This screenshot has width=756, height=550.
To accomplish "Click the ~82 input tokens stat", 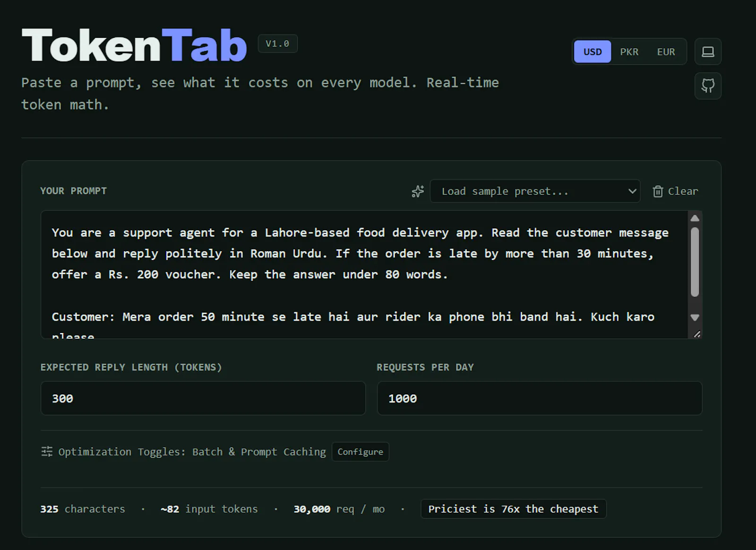I will [x=209, y=509].
